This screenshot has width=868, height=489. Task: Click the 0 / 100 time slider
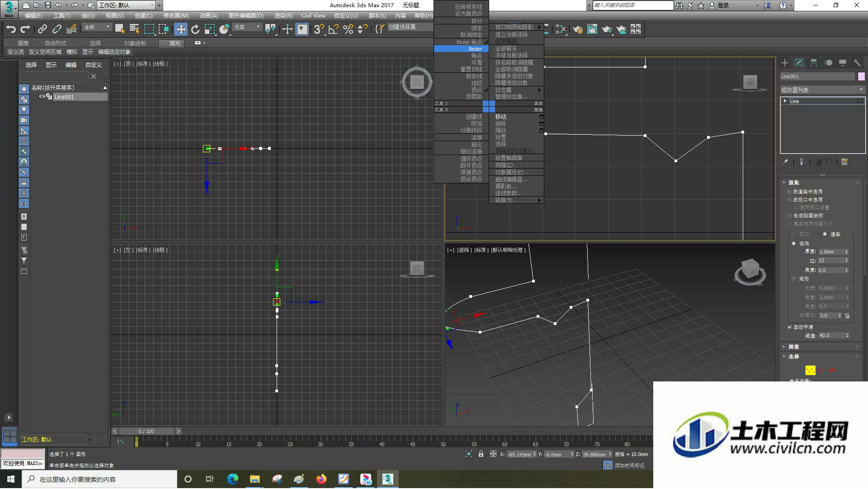[146, 431]
